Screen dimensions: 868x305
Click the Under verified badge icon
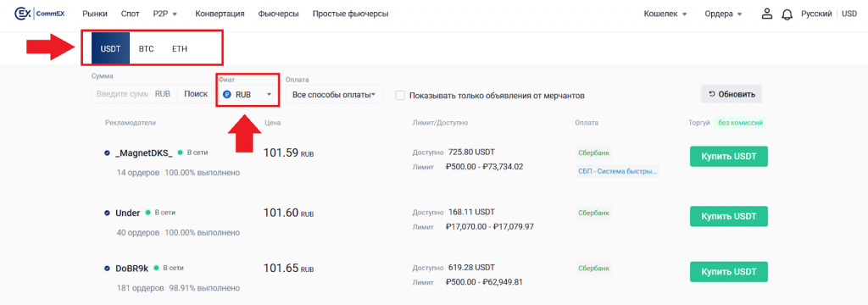pos(107,213)
